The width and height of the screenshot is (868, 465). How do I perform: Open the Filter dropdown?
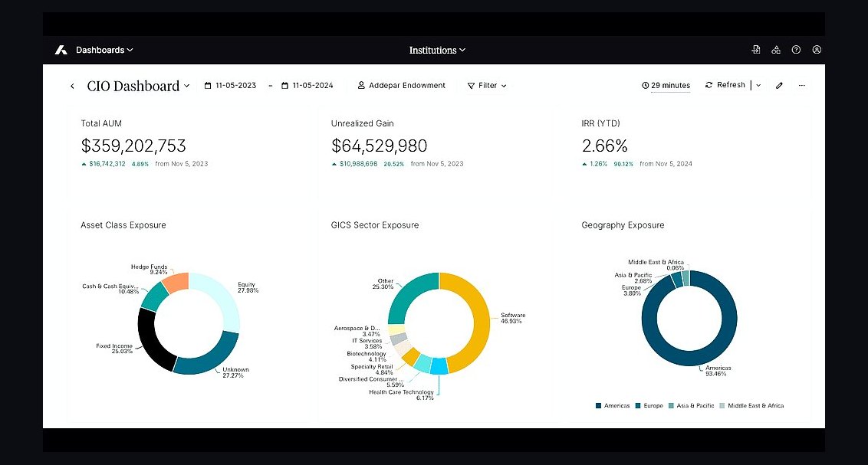pyautogui.click(x=487, y=85)
